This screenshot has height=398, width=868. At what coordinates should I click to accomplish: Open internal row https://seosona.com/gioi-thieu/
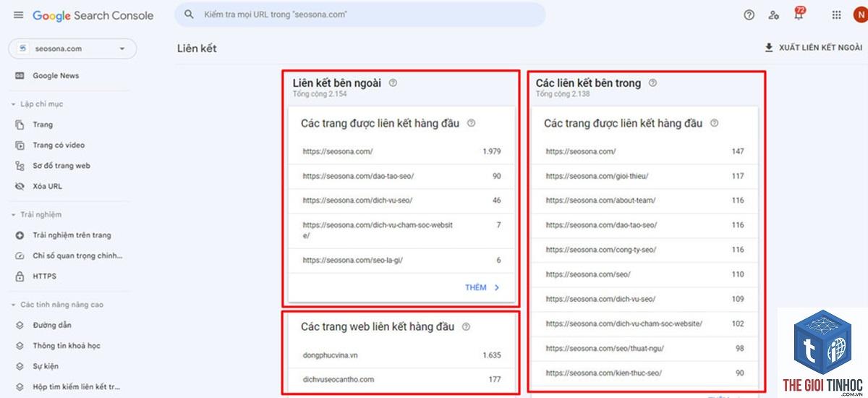pos(644,177)
